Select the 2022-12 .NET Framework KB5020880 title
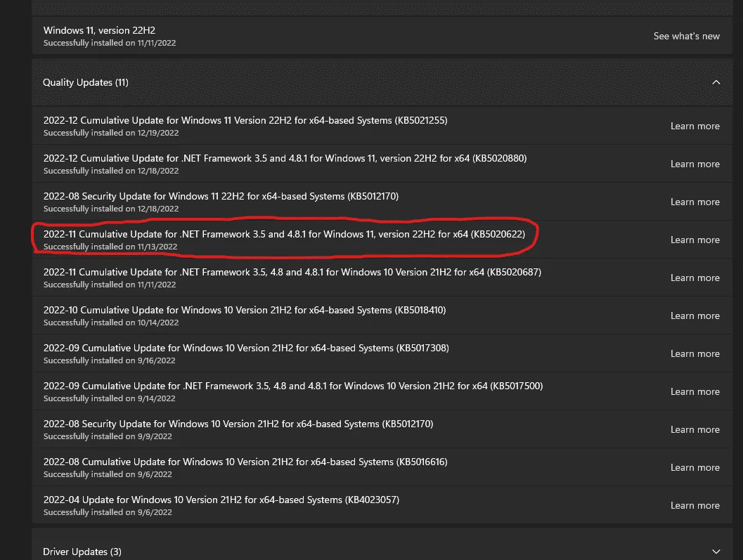 click(285, 158)
